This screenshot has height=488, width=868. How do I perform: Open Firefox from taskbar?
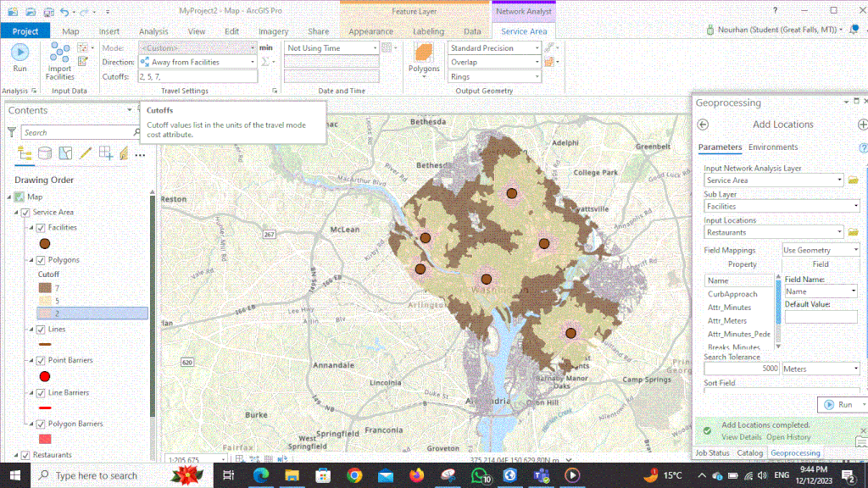(417, 475)
